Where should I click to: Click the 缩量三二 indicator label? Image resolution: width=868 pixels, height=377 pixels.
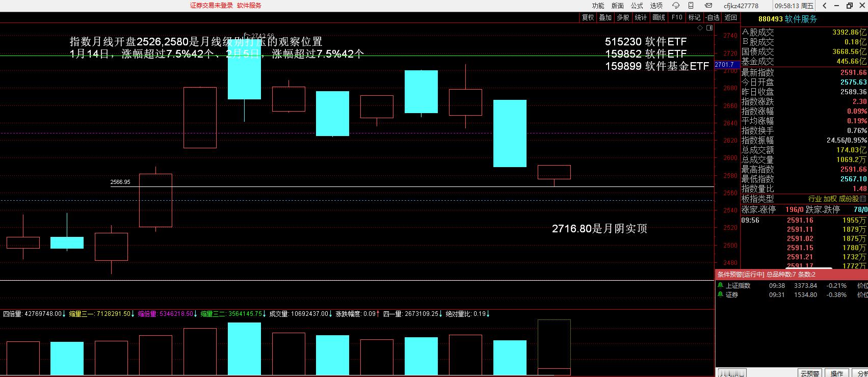click(233, 314)
